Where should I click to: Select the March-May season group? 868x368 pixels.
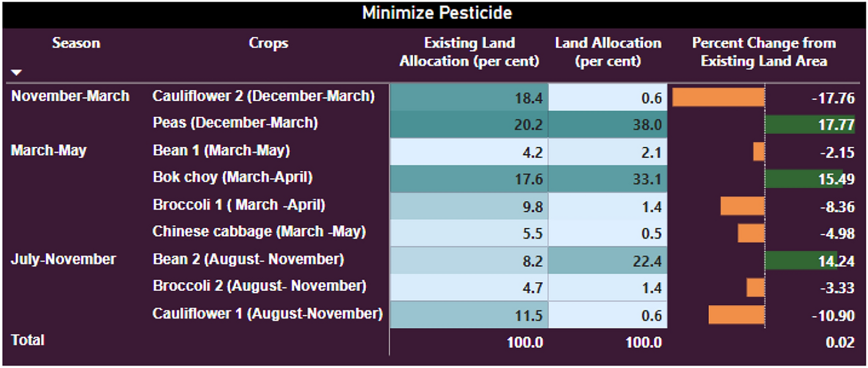(x=48, y=151)
